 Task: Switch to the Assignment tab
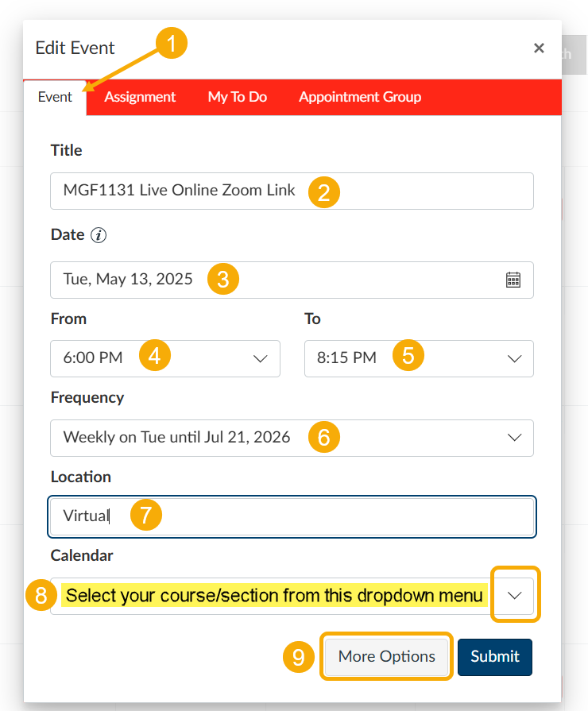coord(140,97)
